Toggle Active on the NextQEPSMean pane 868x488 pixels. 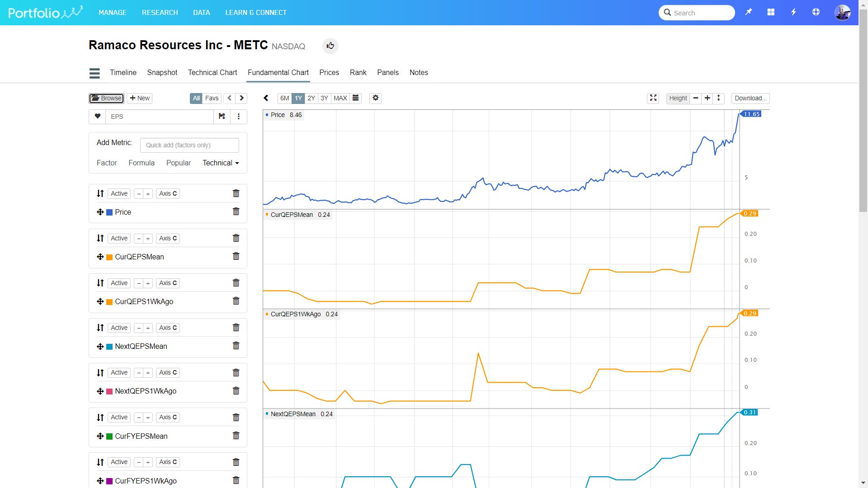click(119, 328)
